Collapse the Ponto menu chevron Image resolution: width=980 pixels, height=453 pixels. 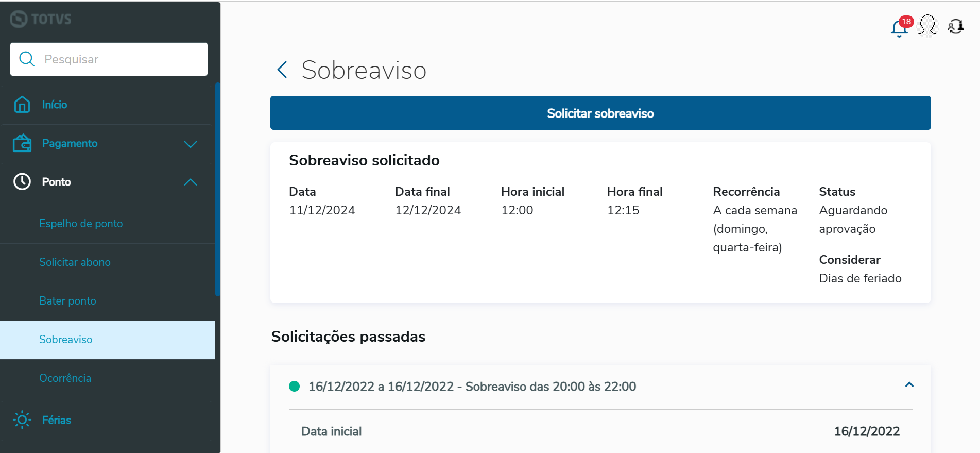coord(191,182)
